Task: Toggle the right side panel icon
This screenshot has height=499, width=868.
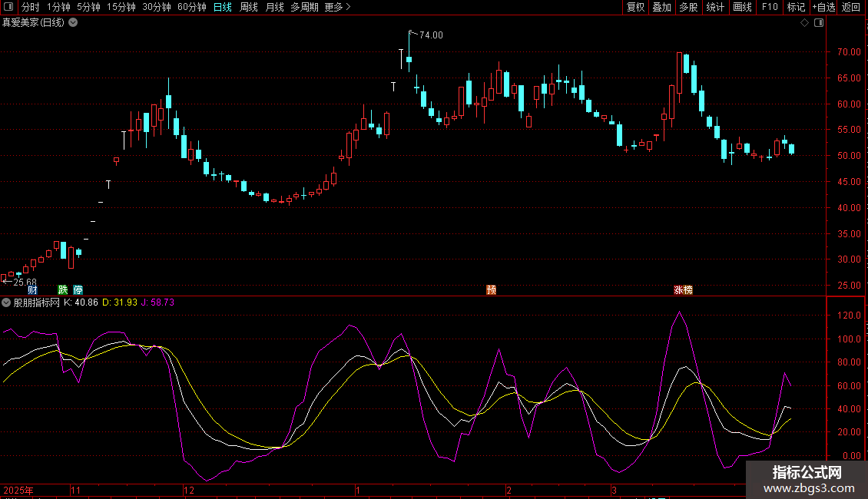Action: click(x=819, y=23)
